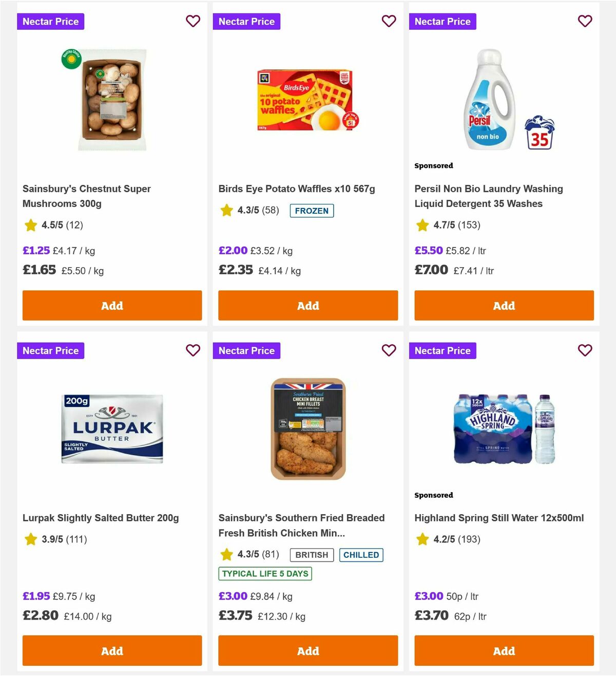Click the Nectar Price badge on the mushrooms
The image size is (616, 676).
[50, 21]
